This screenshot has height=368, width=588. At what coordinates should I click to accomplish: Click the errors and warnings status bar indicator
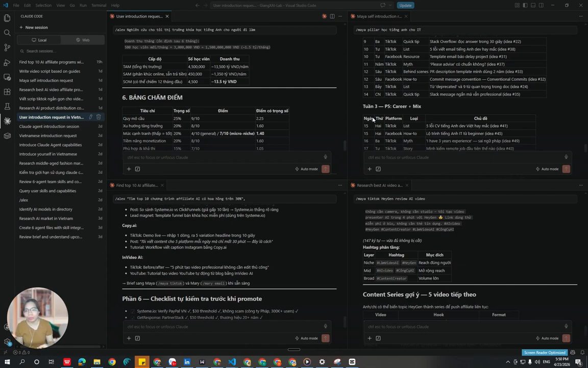(21, 353)
